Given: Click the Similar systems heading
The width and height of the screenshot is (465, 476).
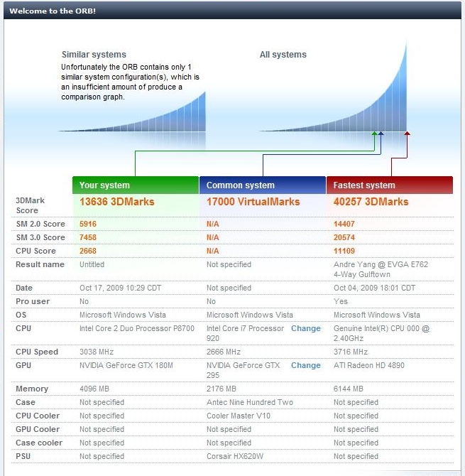Looking at the screenshot, I should (x=94, y=55).
